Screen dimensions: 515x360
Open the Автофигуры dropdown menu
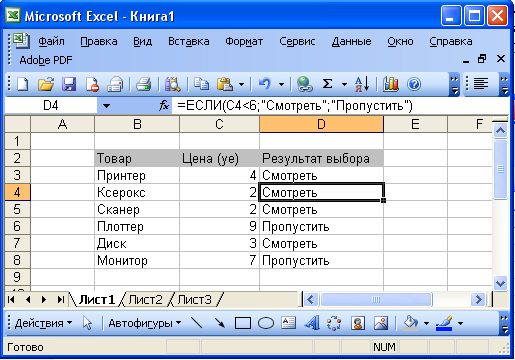145,323
